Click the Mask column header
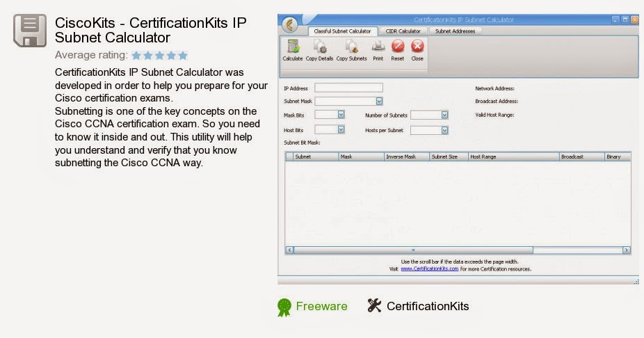The height and width of the screenshot is (338, 644). (x=362, y=156)
